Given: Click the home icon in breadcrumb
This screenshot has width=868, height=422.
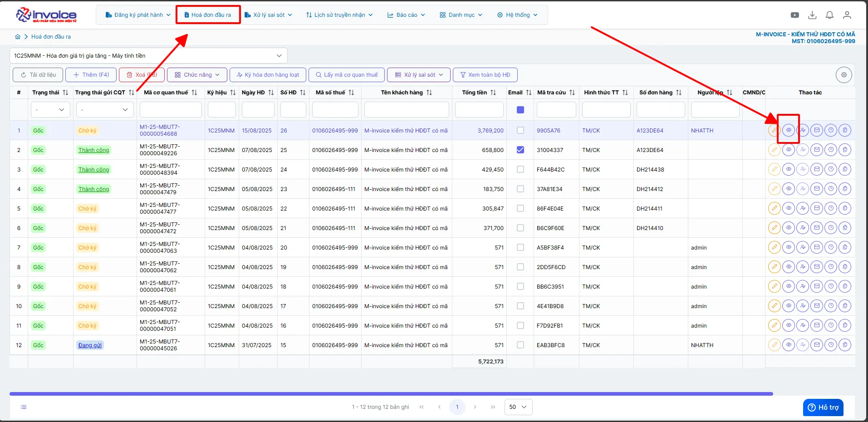Looking at the screenshot, I should (18, 37).
